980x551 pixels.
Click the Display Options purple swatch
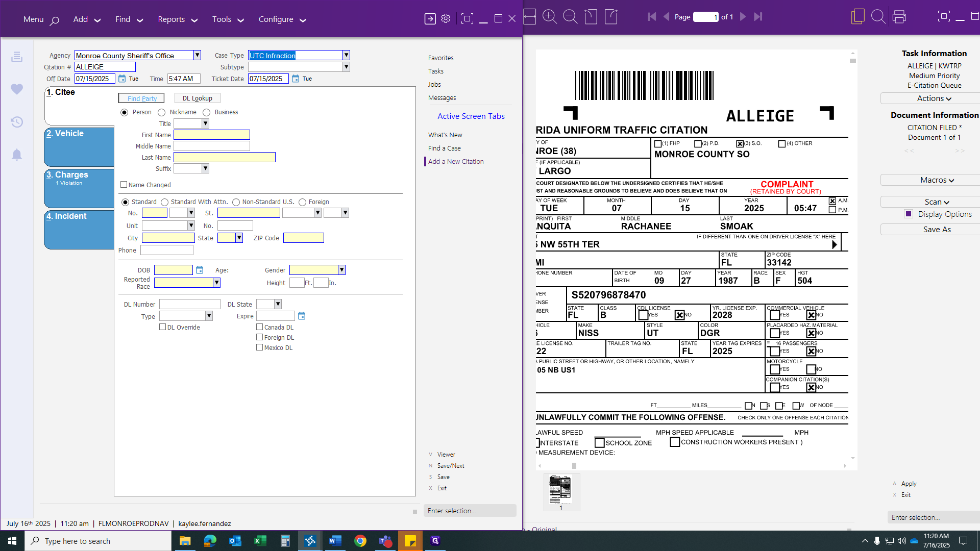pos(908,214)
